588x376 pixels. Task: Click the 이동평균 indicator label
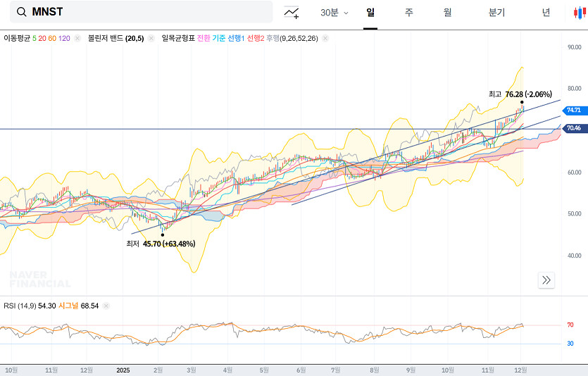coord(17,38)
